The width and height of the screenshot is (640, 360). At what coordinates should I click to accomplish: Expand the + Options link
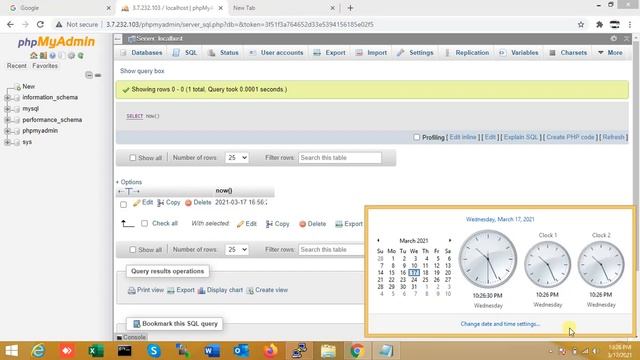tap(129, 182)
